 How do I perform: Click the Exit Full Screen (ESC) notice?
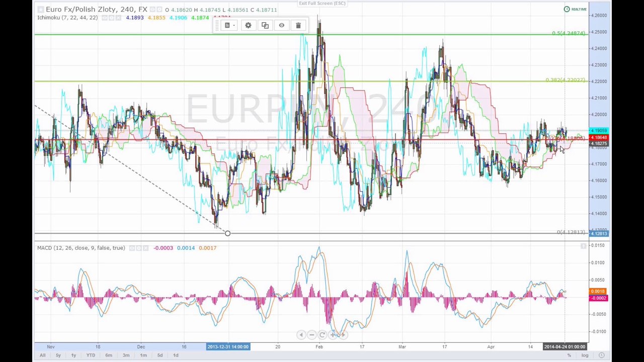[x=322, y=4]
